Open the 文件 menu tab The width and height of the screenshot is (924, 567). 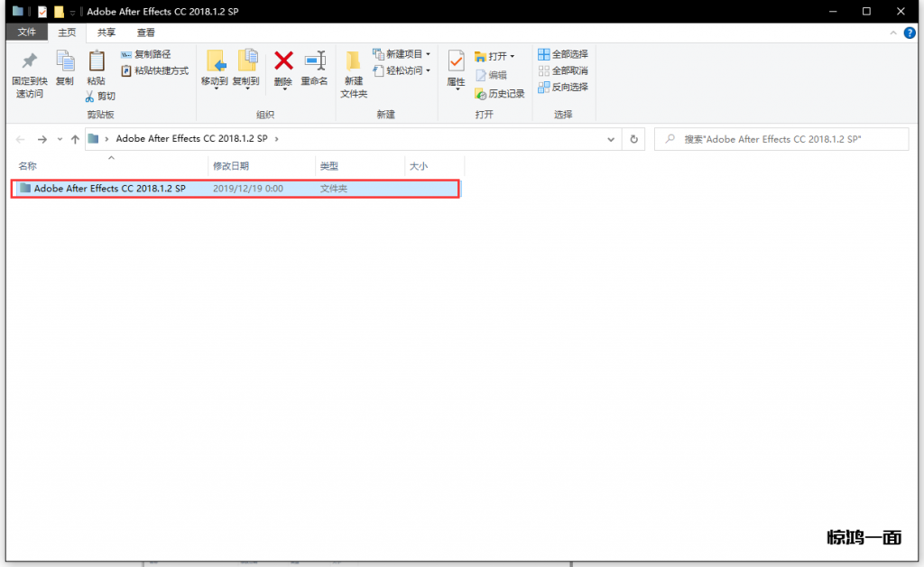pos(27,33)
